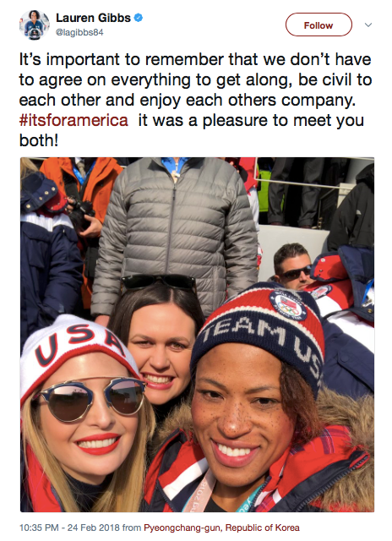
Task: Open the Lauren Gibbs display name
Action: [x=93, y=18]
